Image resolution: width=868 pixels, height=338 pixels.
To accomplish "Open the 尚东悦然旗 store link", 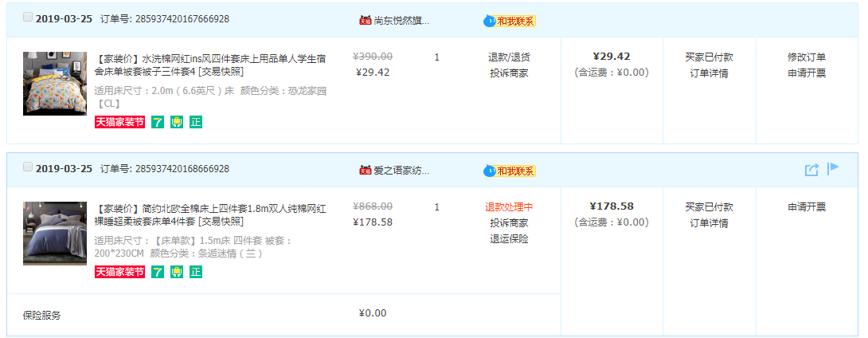I will tap(401, 21).
